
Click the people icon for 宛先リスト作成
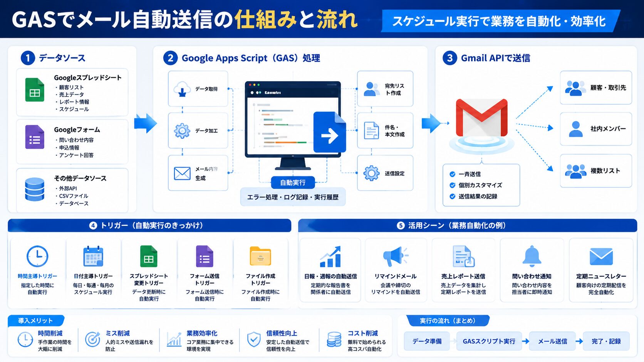[372, 89]
